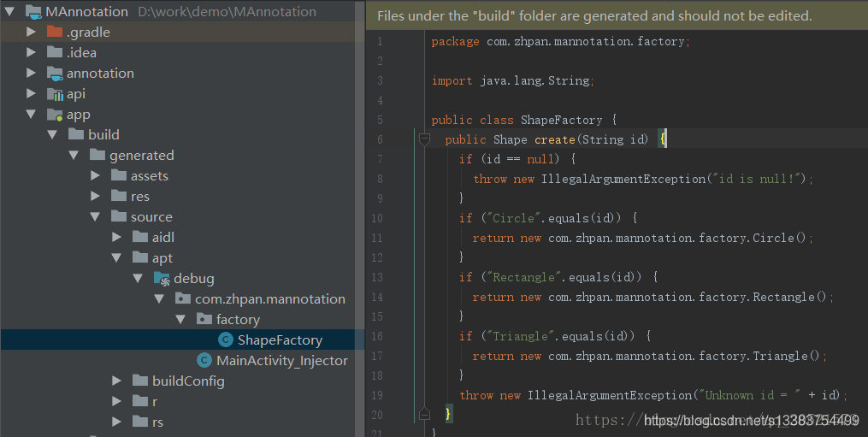This screenshot has width=868, height=437.
Task: Select ShapeFactory in project tree
Action: [x=181, y=340]
